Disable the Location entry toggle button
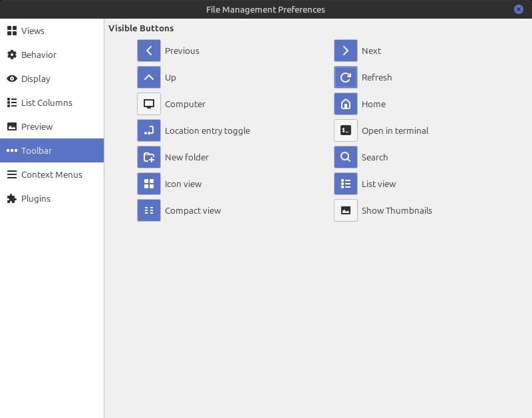532x418 pixels. [149, 130]
